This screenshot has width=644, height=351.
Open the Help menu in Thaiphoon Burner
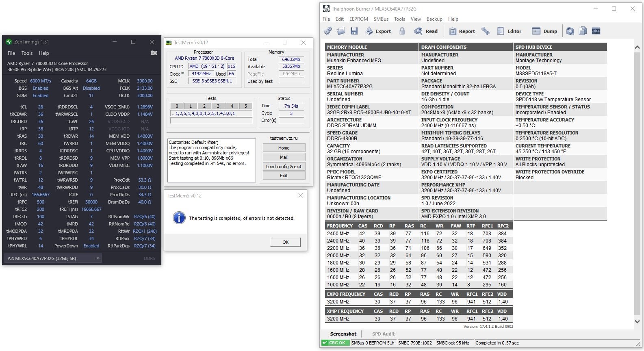coord(453,19)
